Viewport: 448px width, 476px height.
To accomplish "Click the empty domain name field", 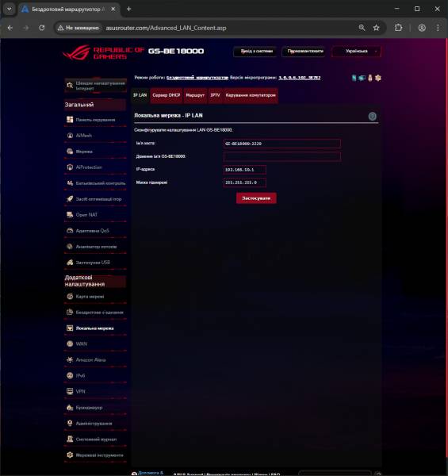I will coord(282,156).
